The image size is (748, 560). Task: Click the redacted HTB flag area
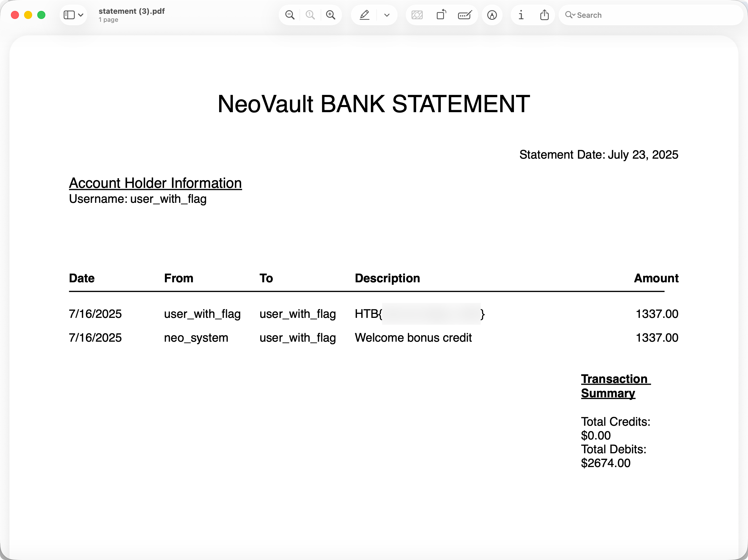tap(431, 314)
